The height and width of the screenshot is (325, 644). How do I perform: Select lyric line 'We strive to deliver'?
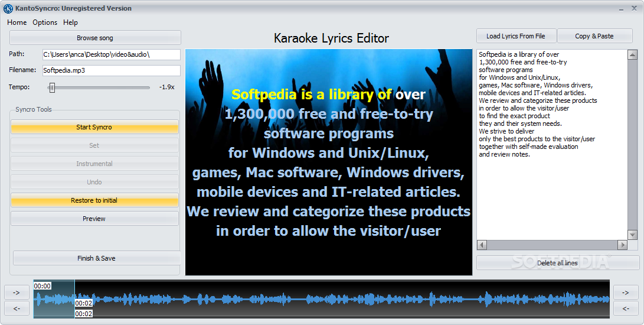pyautogui.click(x=506, y=131)
